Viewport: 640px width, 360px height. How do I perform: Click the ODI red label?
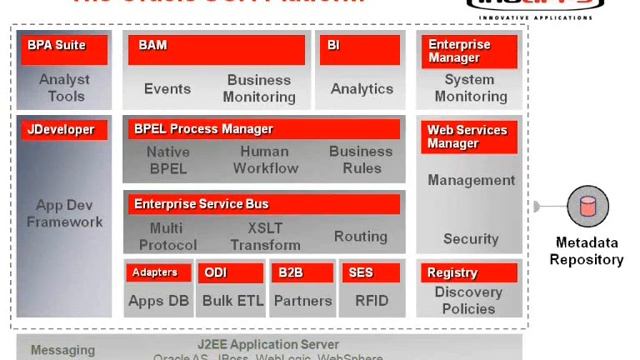[x=231, y=273]
